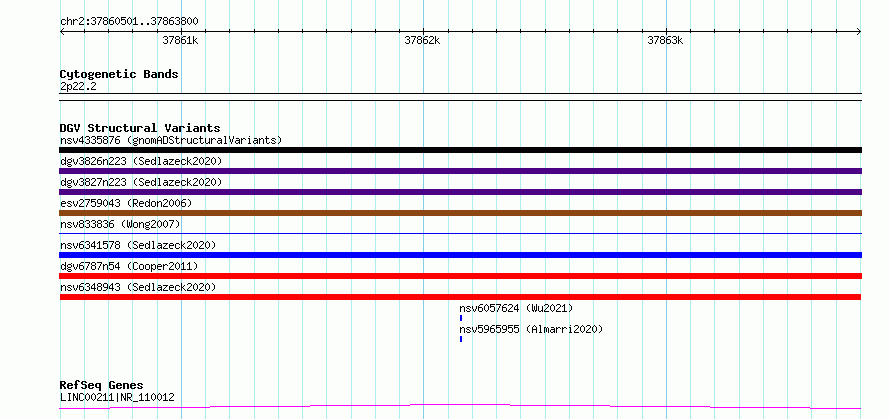This screenshot has width=890, height=419.
Task: Click the magenta LINC00211 gene track line
Action: pyautogui.click(x=460, y=407)
